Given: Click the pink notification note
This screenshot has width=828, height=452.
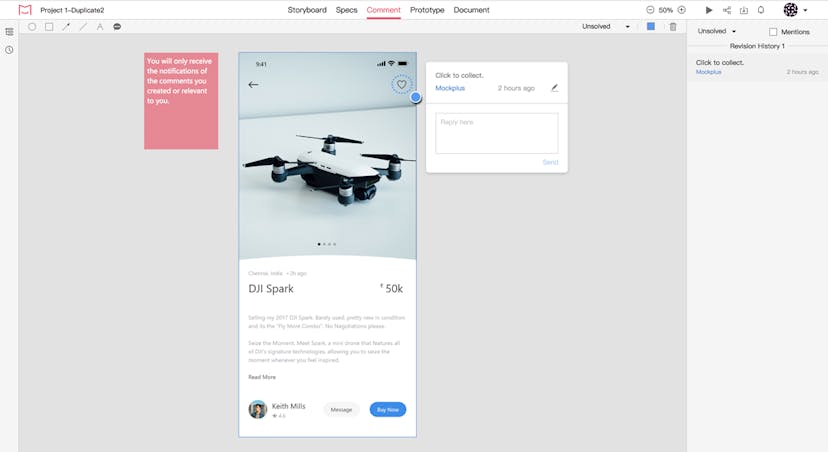Looking at the screenshot, I should pyautogui.click(x=181, y=101).
